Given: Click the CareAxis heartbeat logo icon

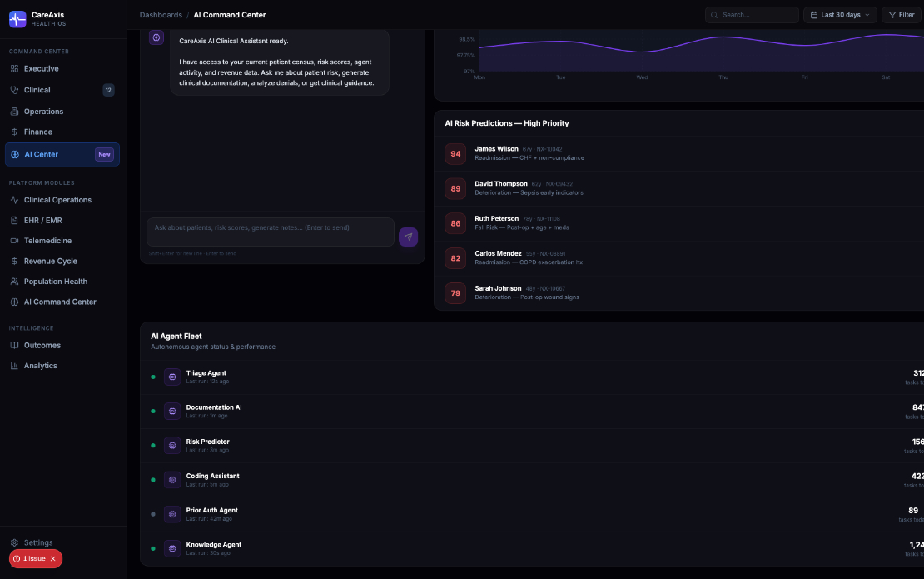Looking at the screenshot, I should [17, 19].
